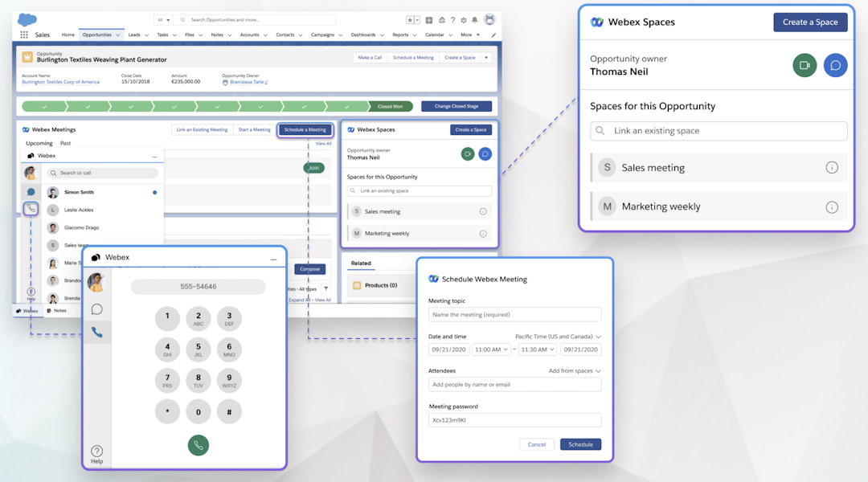
Task: Open the Salesforce App Launcher grid
Action: click(24, 35)
